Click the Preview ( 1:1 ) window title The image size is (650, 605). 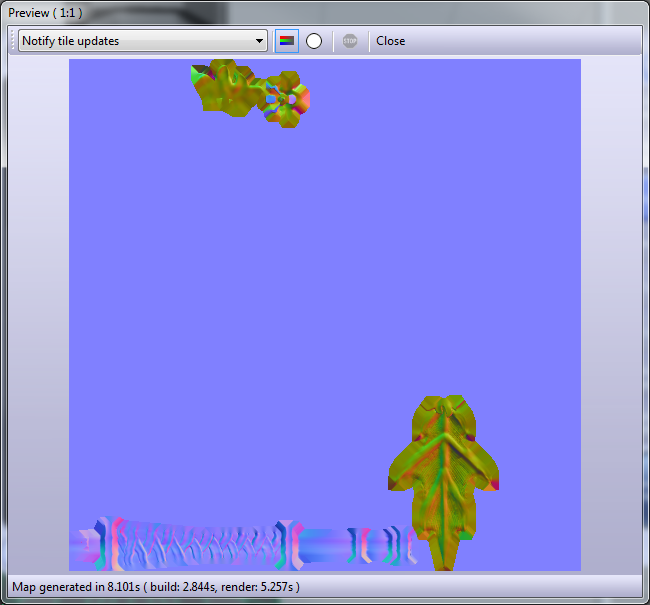pos(45,13)
